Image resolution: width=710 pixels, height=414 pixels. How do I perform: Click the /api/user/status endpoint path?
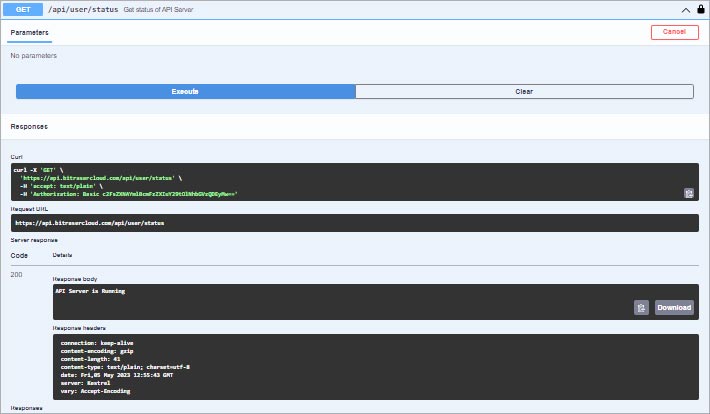click(x=83, y=10)
